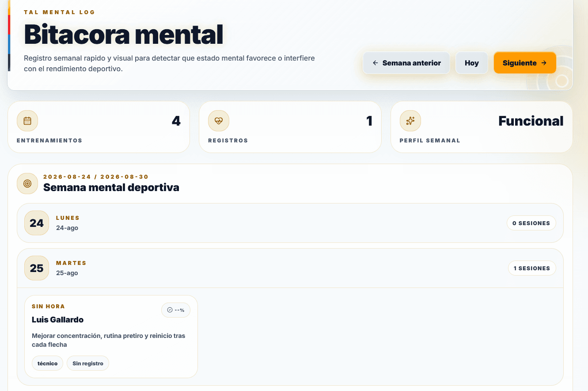Click the Funcional weekly profile value
Image resolution: width=588 pixels, height=391 pixels.
531,121
